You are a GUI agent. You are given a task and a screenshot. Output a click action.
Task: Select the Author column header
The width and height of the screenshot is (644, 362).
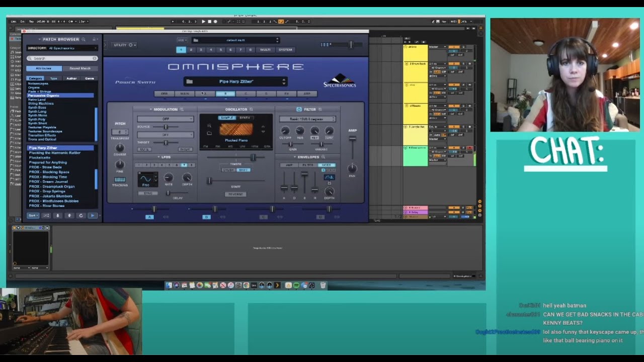71,78
